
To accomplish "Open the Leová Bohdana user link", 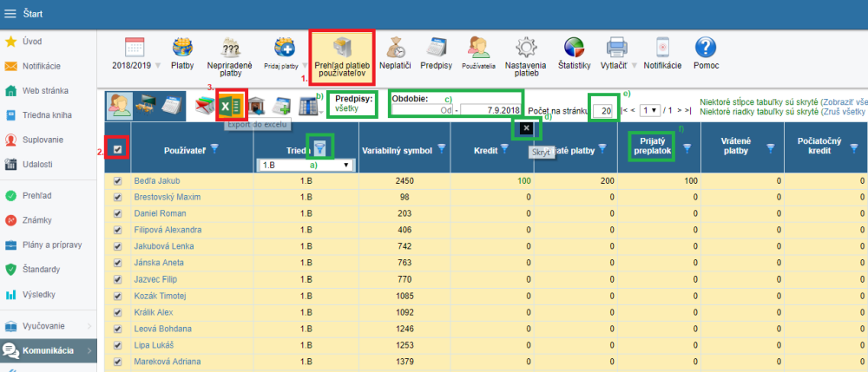I will (163, 329).
